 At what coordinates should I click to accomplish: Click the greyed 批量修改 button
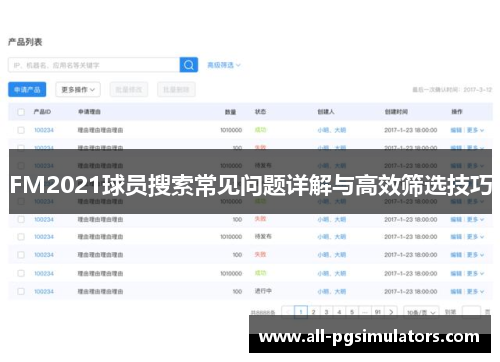(x=129, y=90)
